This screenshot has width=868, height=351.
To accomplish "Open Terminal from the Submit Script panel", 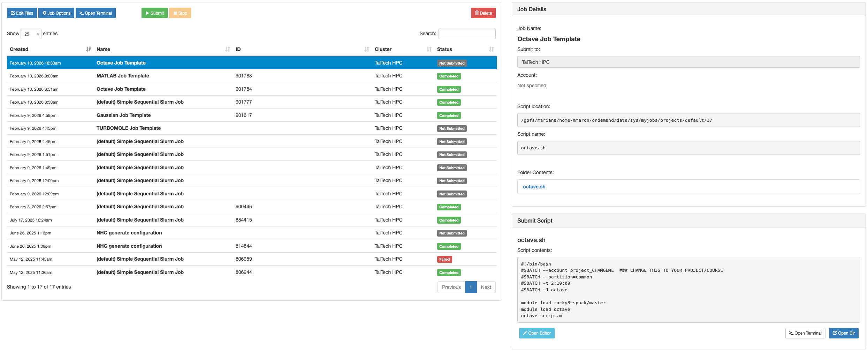I will 805,333.
